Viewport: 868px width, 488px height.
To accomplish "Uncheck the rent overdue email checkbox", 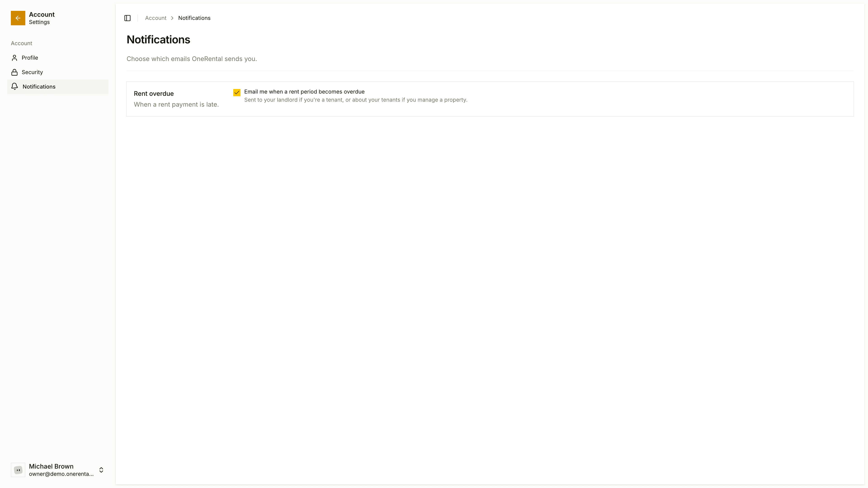I will click(237, 93).
